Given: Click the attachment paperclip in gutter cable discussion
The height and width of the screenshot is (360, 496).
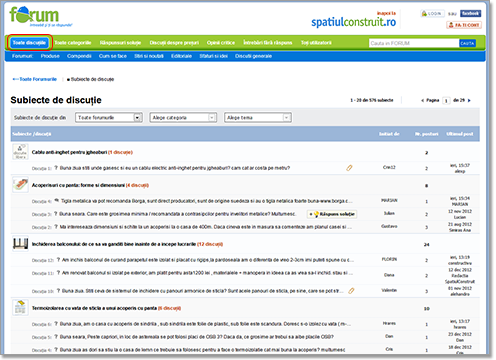Looking at the screenshot, I should point(349,168).
